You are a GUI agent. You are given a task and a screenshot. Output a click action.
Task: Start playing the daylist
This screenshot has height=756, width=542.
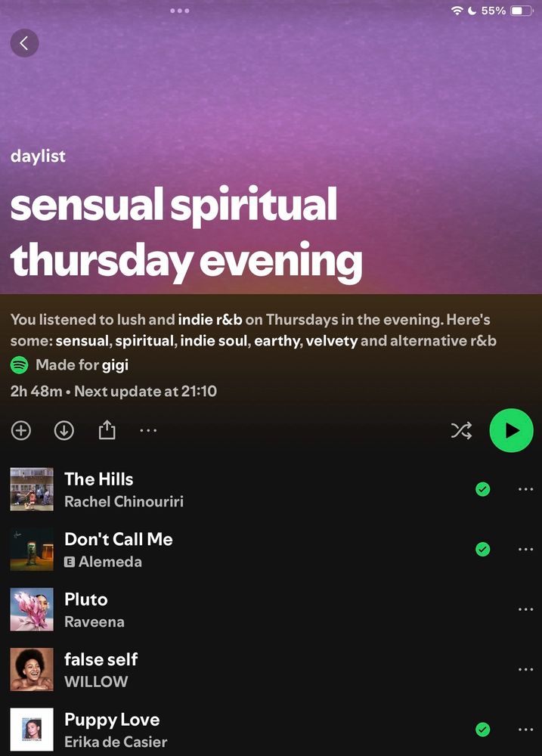click(511, 430)
